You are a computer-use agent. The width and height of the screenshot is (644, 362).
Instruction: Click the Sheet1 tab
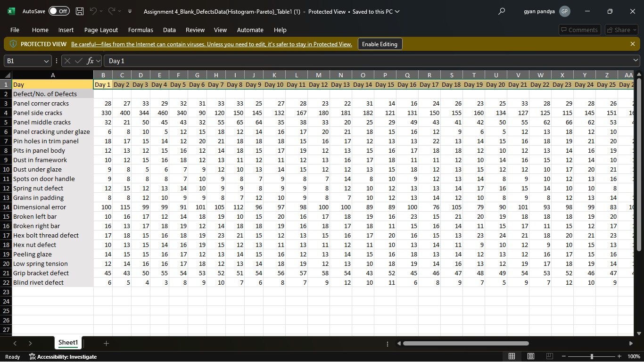pos(68,343)
